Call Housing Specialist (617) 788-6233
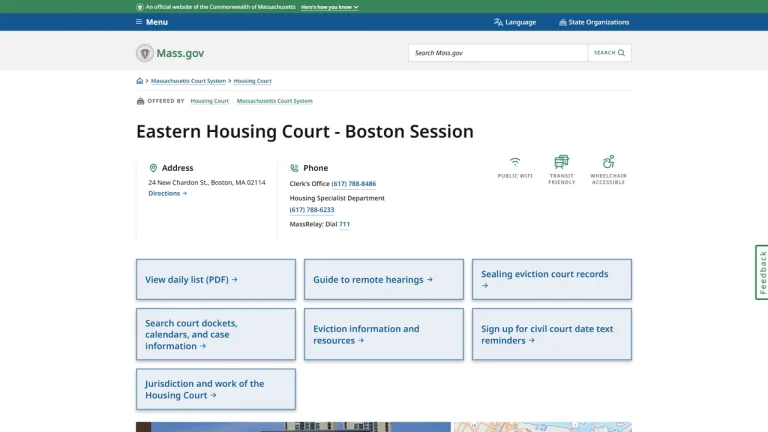The height and width of the screenshot is (432, 768). coord(312,210)
